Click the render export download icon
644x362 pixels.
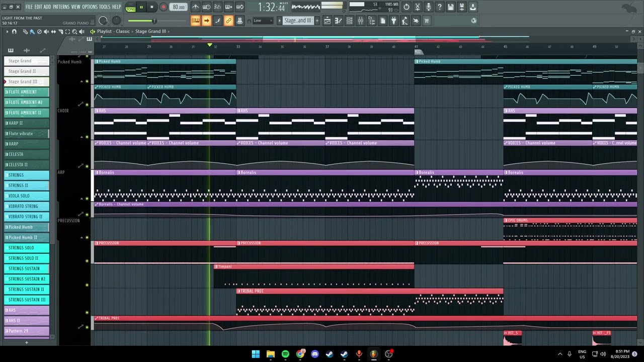(x=473, y=7)
